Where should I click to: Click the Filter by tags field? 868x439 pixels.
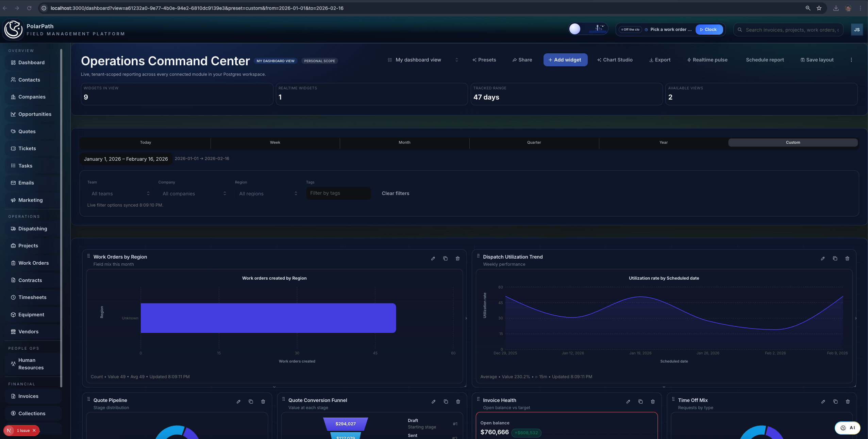(338, 193)
